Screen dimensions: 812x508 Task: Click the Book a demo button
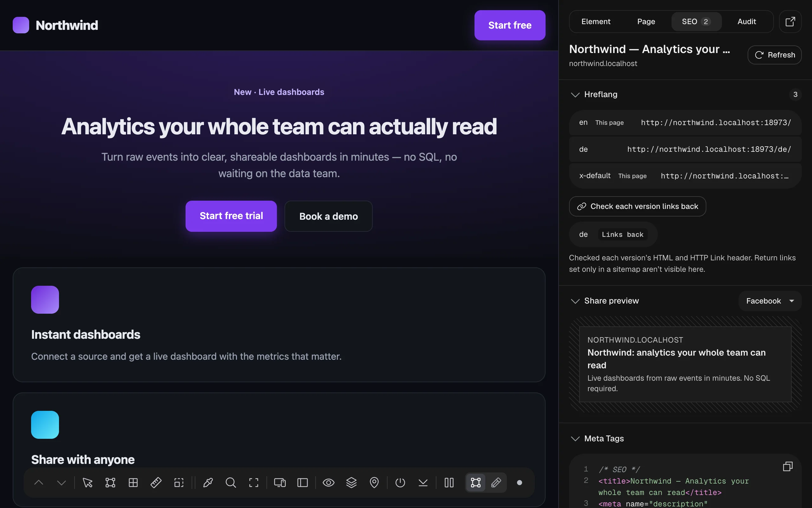(x=329, y=216)
